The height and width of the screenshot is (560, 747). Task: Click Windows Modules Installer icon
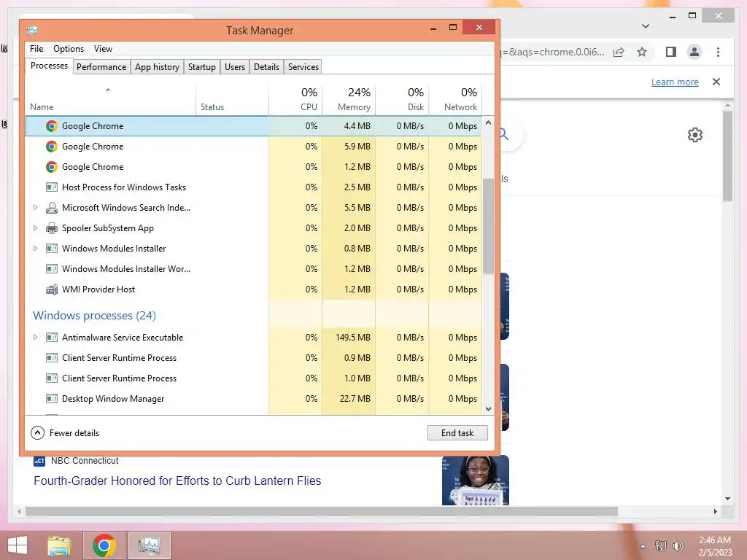[x=52, y=249]
